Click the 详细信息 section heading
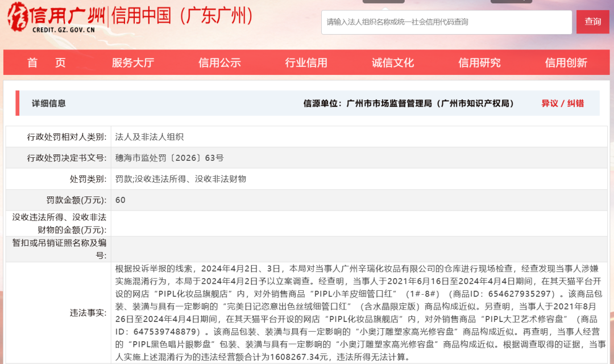 click(49, 103)
